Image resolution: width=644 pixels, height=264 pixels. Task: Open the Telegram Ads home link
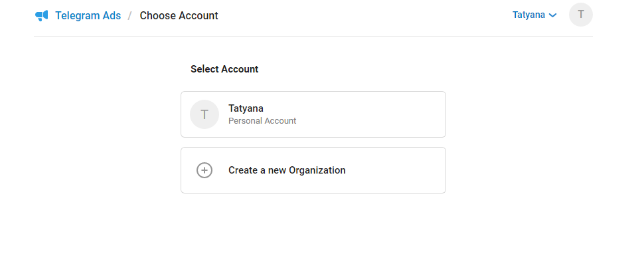pyautogui.click(x=88, y=15)
